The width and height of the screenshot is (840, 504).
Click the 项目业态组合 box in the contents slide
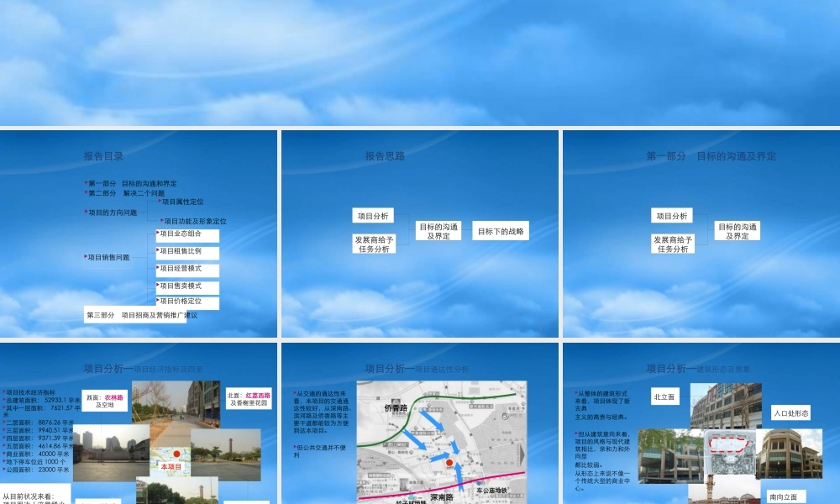click(187, 235)
